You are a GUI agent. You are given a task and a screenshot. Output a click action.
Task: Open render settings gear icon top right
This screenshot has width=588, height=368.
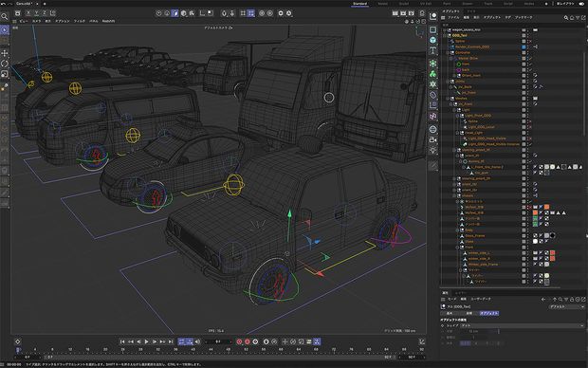(412, 13)
